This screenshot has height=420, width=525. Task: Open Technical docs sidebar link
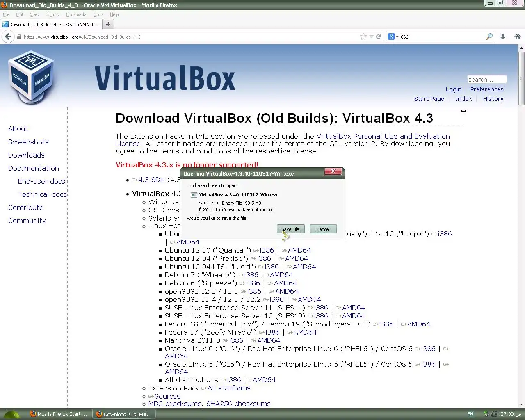coord(42,194)
